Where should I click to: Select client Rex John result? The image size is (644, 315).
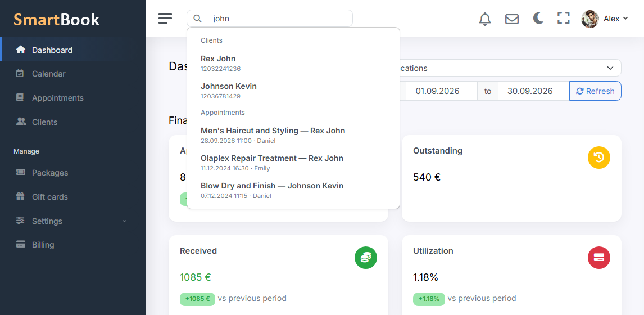pos(293,63)
